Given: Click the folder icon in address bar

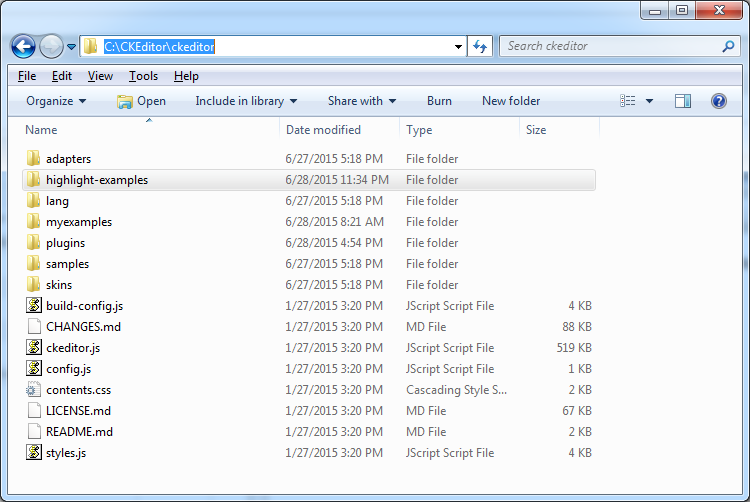Looking at the screenshot, I should pos(90,46).
